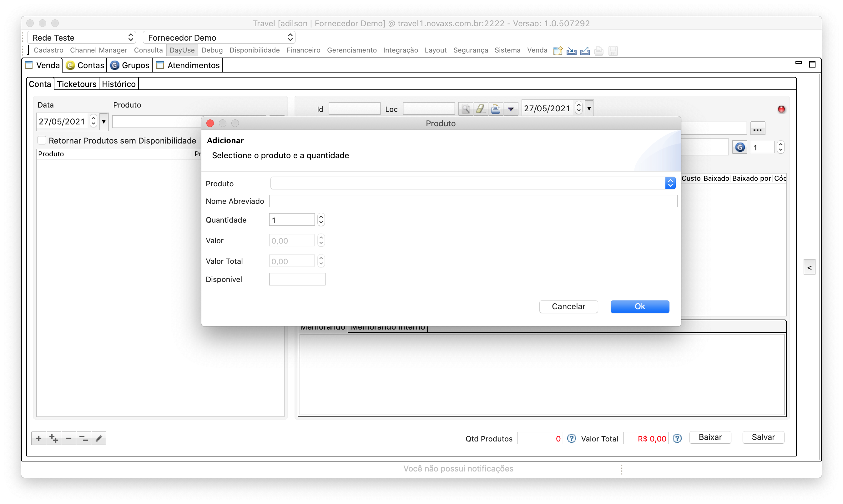Click the single plus add-product button

[39, 438]
